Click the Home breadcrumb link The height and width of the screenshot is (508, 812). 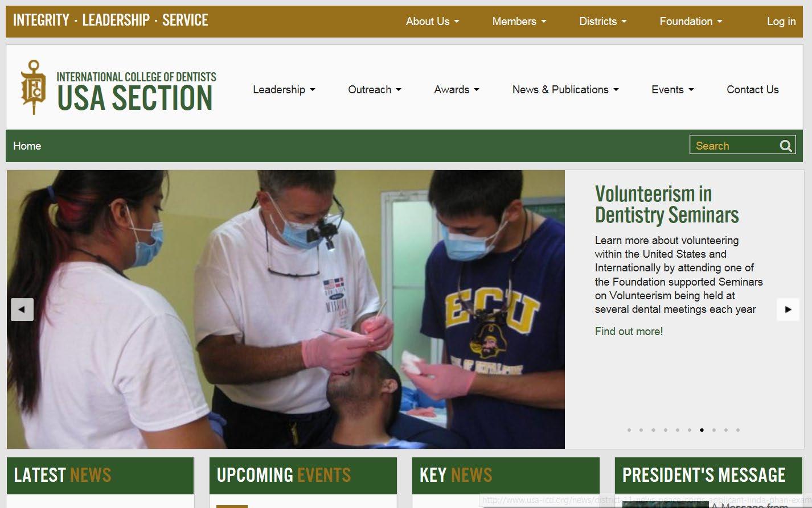click(27, 146)
